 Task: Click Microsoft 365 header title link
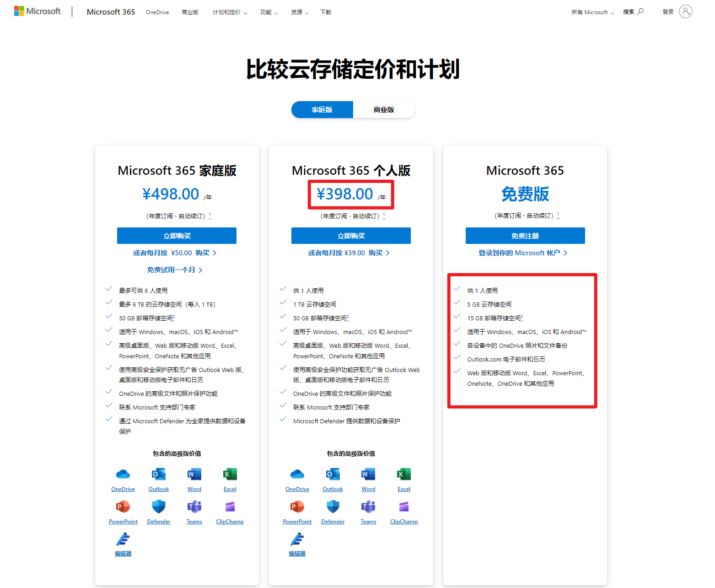[x=111, y=12]
